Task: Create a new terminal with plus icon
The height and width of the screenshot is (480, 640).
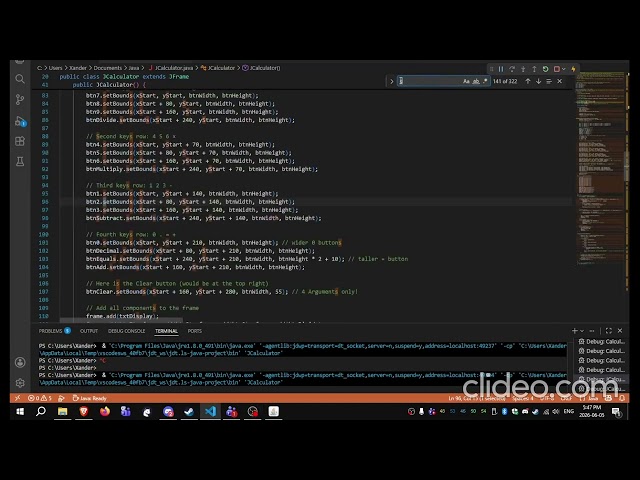Action: (574, 331)
